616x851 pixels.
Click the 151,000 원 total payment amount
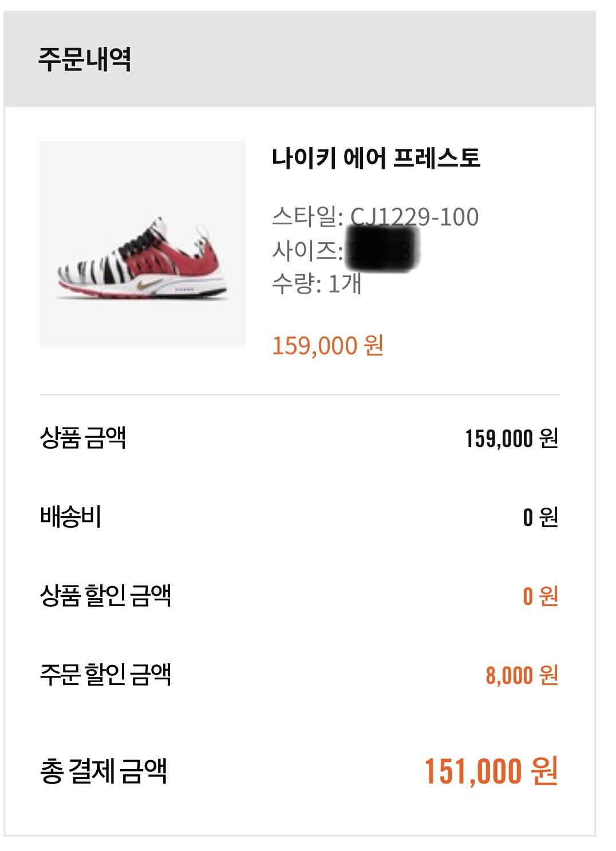pyautogui.click(x=491, y=771)
